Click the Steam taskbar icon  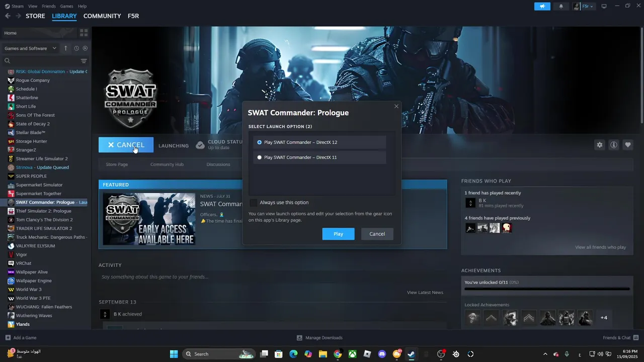point(411,354)
